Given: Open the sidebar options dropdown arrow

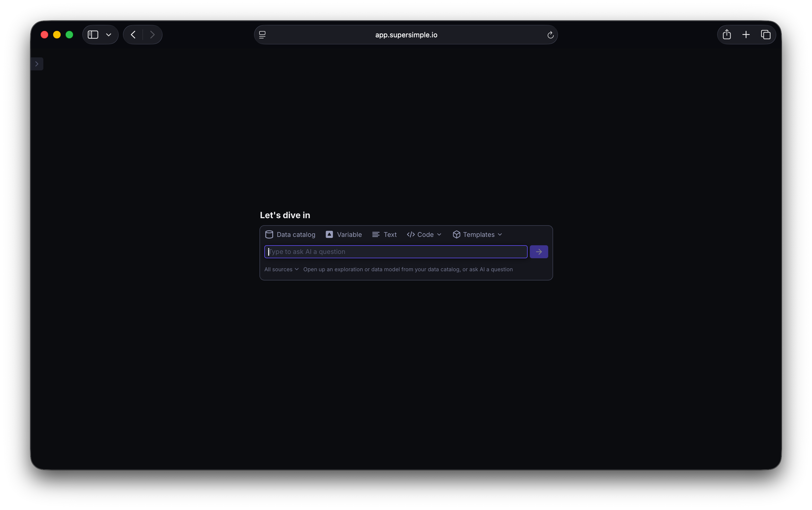Looking at the screenshot, I should click(x=109, y=35).
